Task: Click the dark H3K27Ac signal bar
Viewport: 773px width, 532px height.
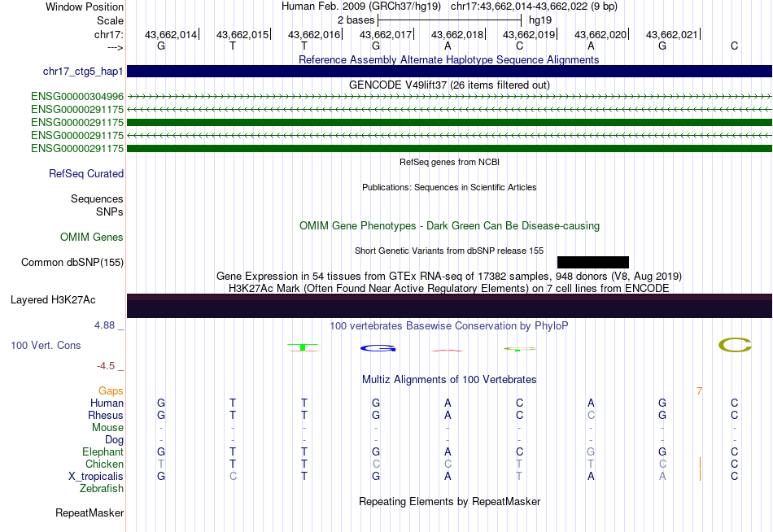Action: (x=449, y=306)
